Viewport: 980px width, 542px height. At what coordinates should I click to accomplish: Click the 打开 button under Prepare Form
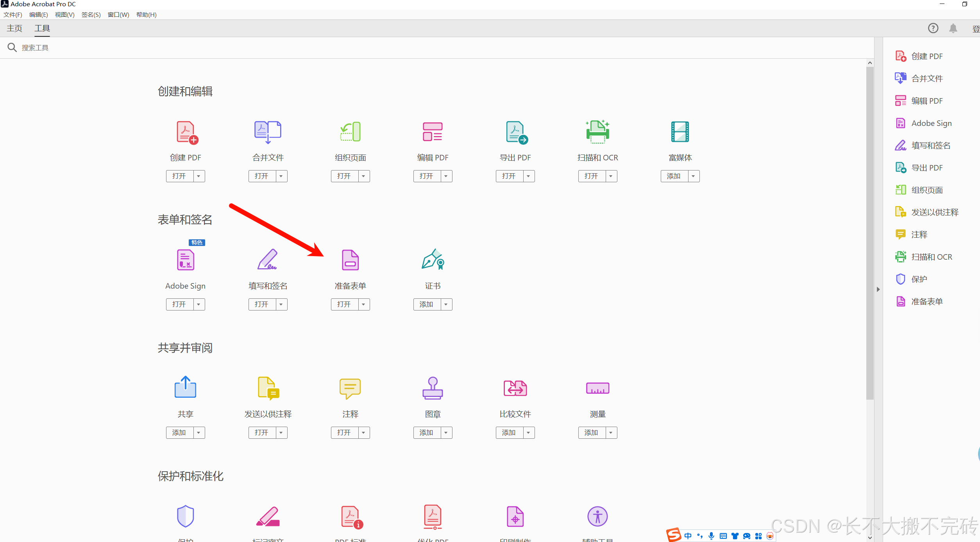344,304
